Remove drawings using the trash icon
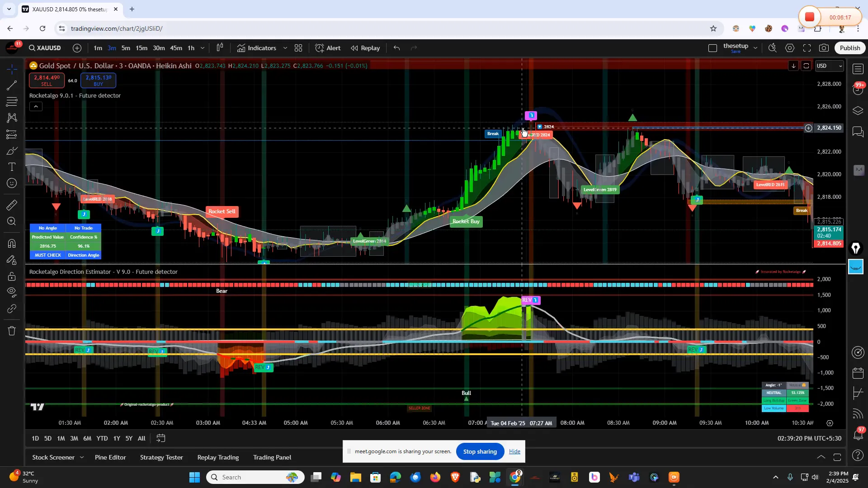 [x=11, y=331]
